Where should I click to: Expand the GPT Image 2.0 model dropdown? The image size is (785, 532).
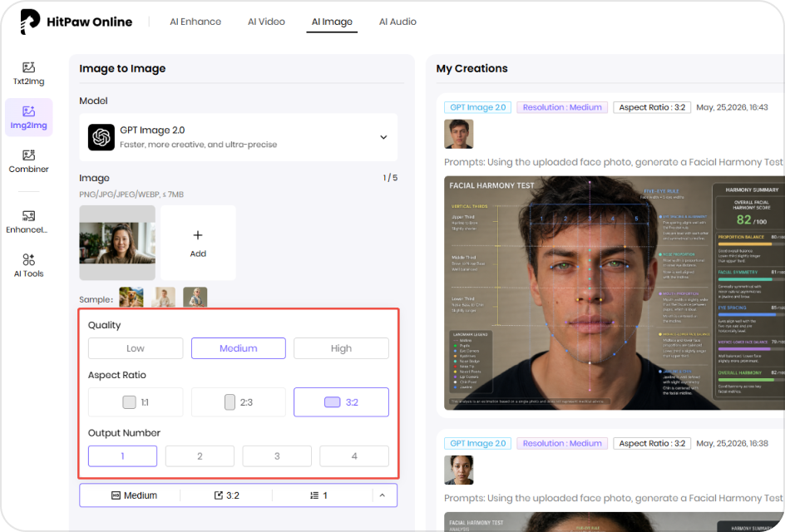point(383,137)
